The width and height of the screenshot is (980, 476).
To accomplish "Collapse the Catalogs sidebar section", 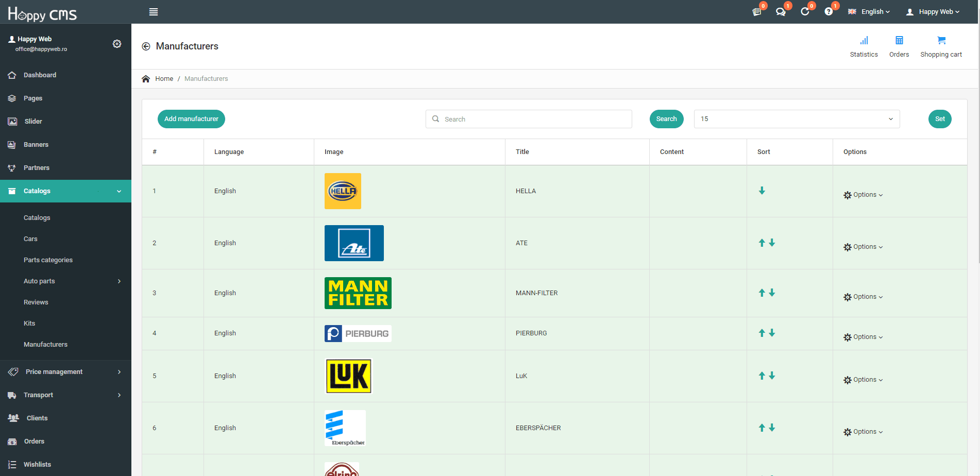I will tap(65, 191).
